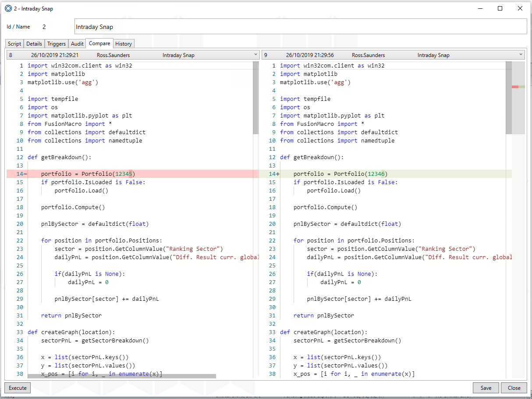Click added line Portfolio(12346) in right pane
This screenshot has width=532, height=399.
point(385,174)
